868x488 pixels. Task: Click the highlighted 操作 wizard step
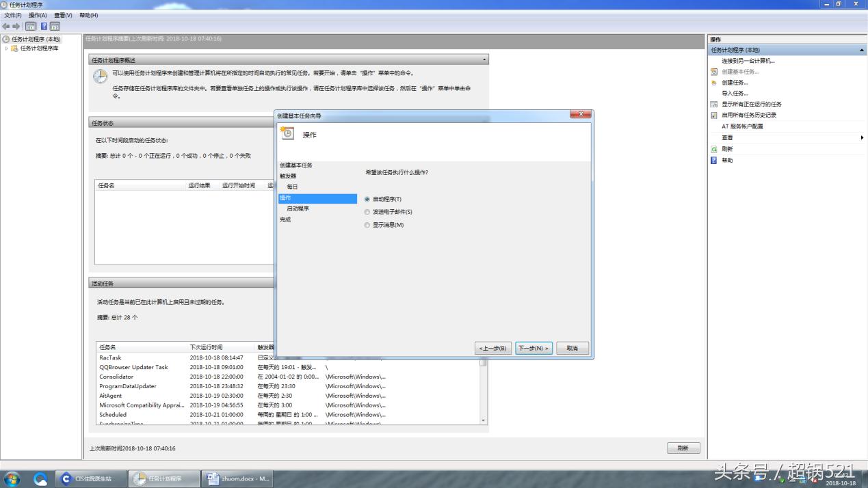(x=317, y=198)
